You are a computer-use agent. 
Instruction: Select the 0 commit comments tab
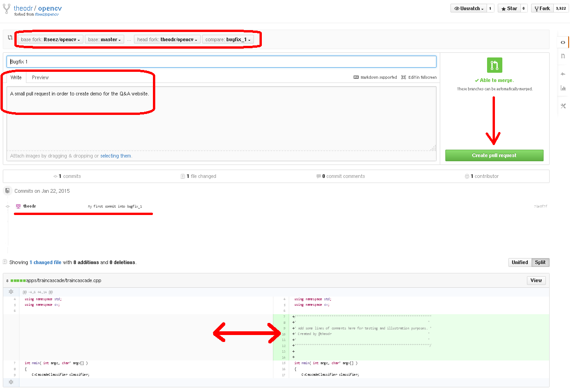point(341,176)
